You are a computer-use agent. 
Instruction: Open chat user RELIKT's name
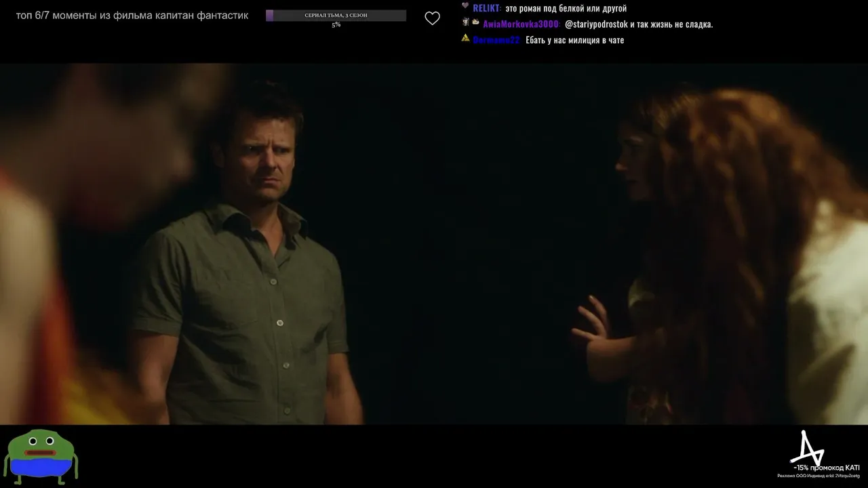coord(486,8)
